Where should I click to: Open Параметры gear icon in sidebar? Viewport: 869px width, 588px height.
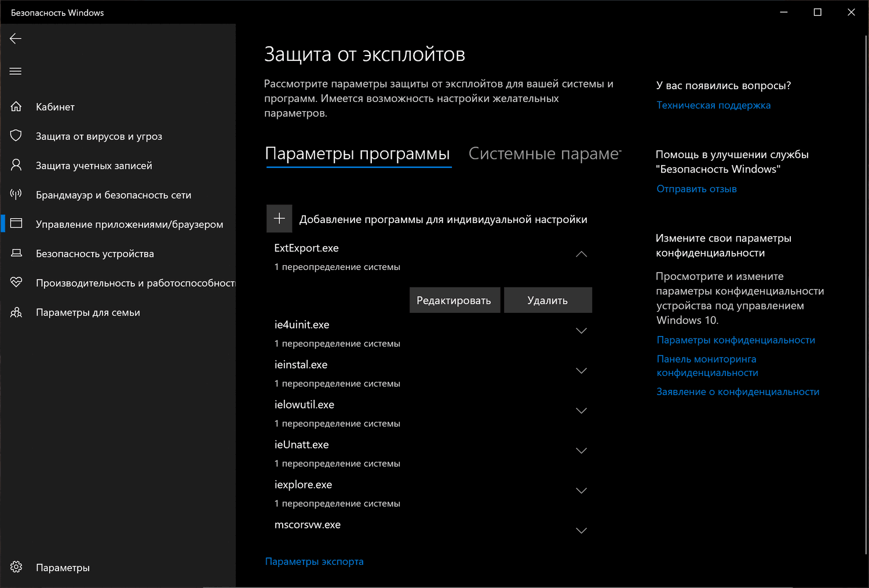click(x=16, y=567)
